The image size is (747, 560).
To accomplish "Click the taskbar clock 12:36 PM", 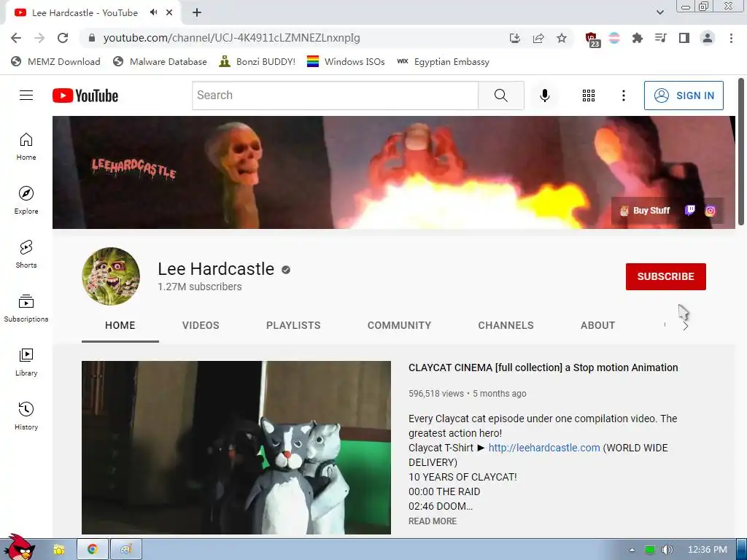I will pos(708,550).
